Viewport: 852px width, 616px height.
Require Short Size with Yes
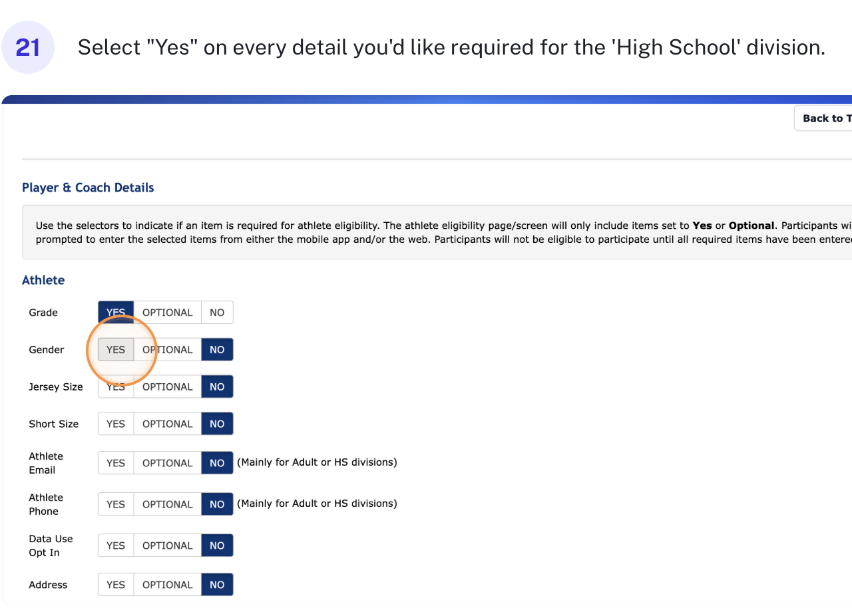[116, 424]
